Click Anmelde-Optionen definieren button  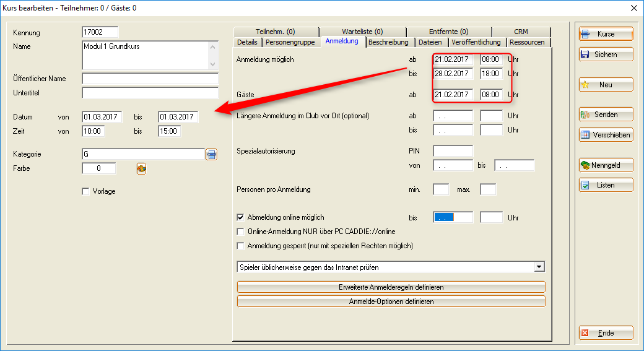[x=391, y=301]
